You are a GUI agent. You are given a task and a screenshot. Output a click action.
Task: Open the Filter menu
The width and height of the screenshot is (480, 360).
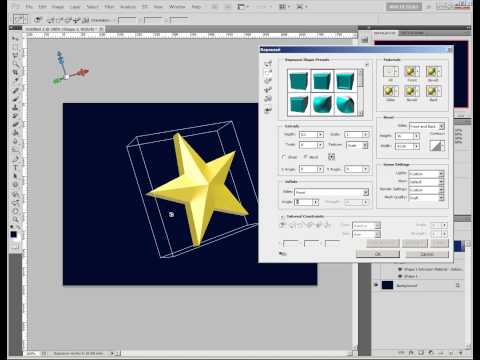pos(109,7)
